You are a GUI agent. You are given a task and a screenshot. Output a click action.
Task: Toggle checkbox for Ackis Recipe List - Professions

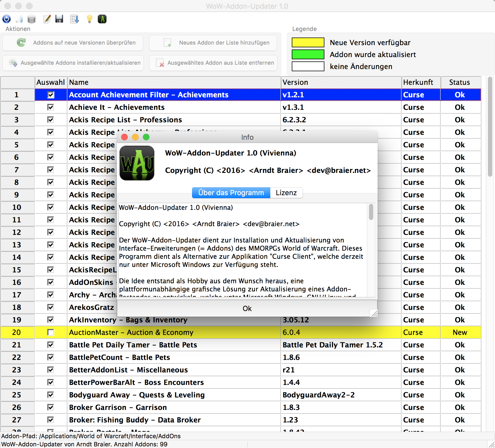pos(51,120)
